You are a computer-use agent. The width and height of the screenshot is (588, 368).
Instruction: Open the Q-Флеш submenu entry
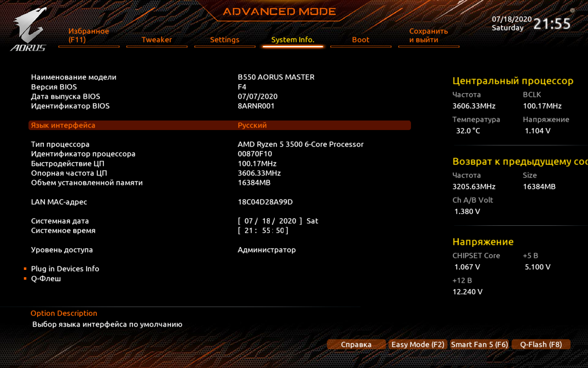click(46, 279)
